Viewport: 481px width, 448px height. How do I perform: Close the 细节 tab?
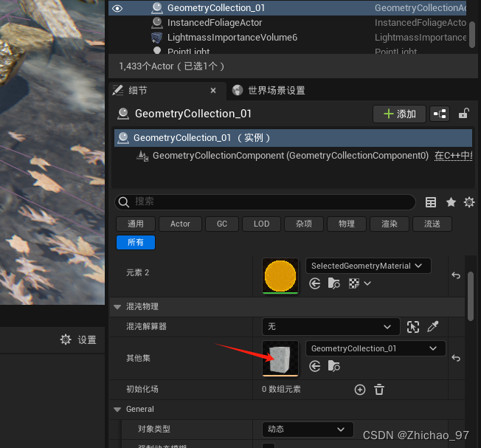click(x=213, y=91)
